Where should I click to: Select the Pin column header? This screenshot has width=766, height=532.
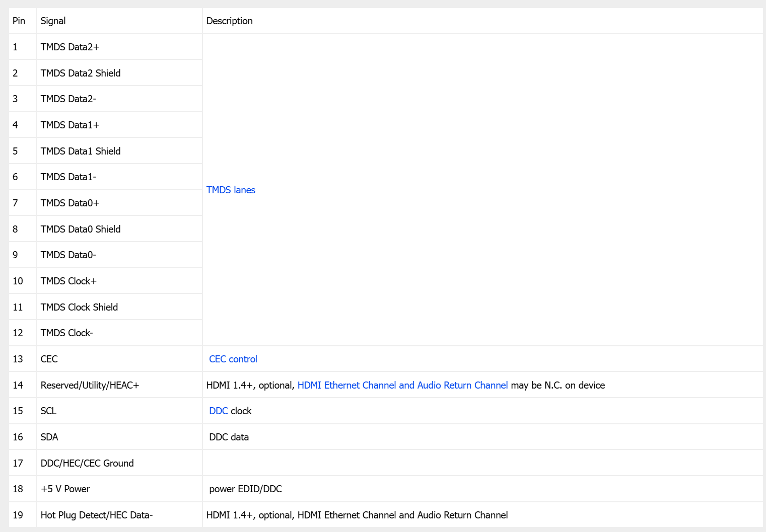[19, 21]
